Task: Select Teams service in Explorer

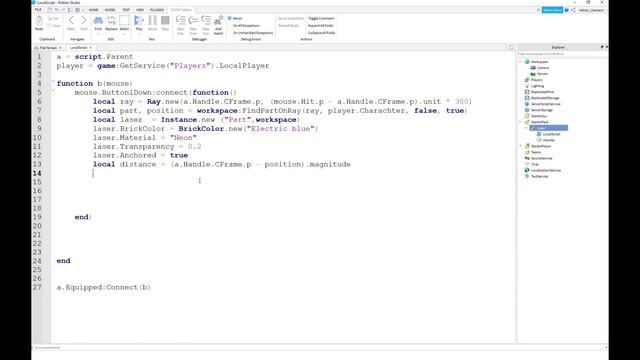Action: coord(533,152)
